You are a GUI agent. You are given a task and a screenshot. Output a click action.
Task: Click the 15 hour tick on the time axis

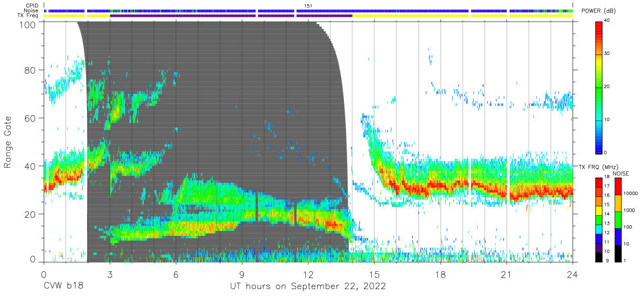pyautogui.click(x=374, y=274)
